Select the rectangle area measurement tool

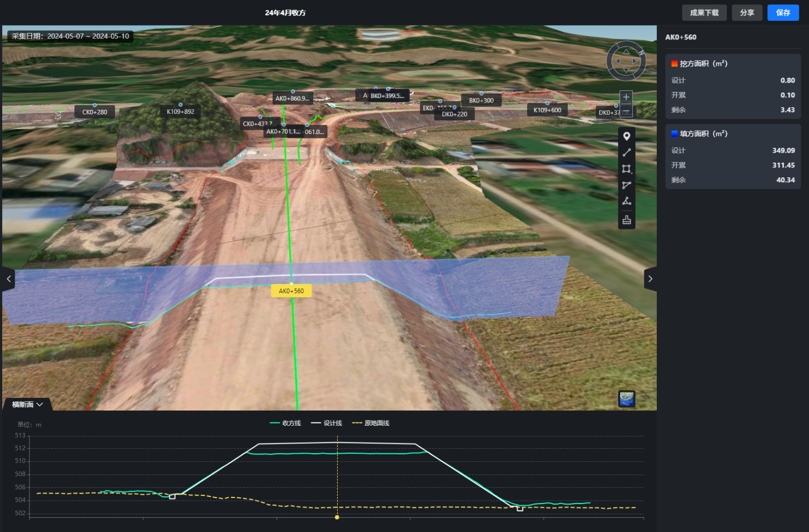pos(627,169)
